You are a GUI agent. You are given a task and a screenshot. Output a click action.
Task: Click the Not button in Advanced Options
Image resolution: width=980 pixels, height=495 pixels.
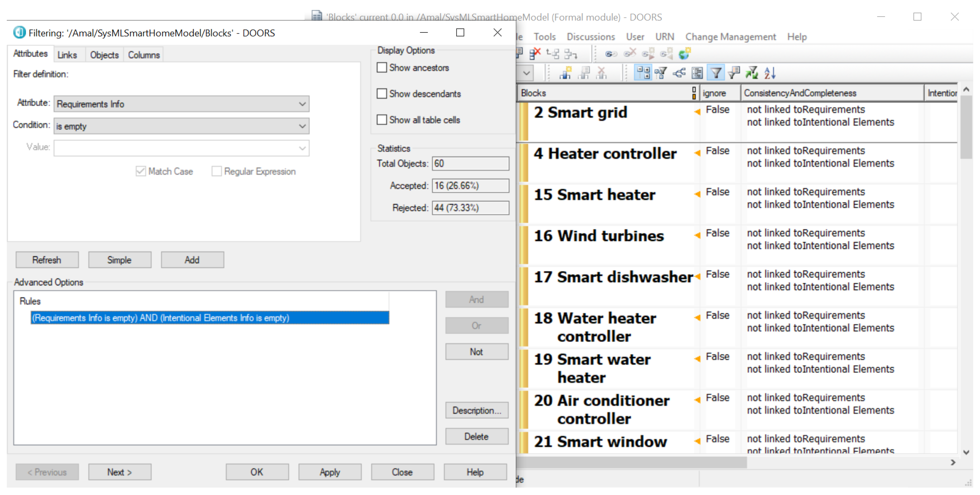[476, 351]
